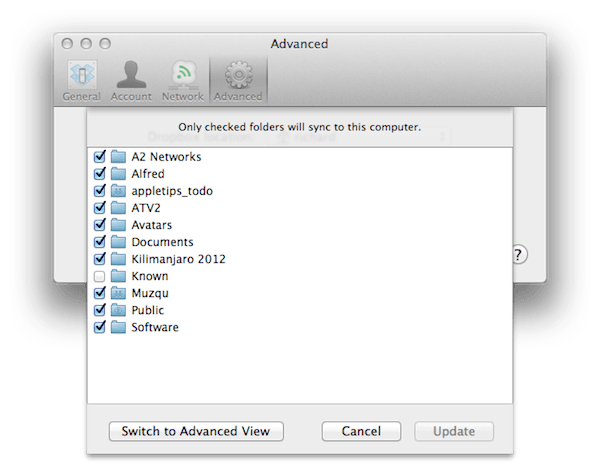
Task: Click the Avatars folder icon
Action: (118, 225)
